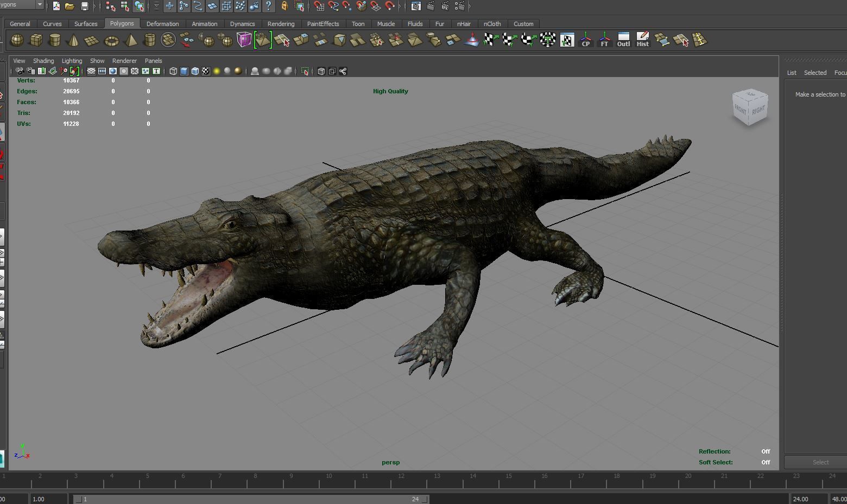Screen dimensions: 847x504
Task: Open the Custom shelf tab
Action: 523,24
